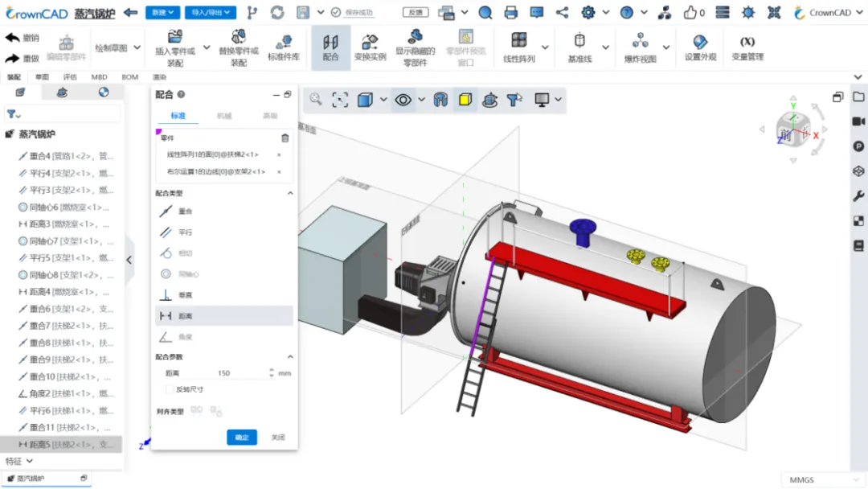Click the section view icon in viewport toolbar
The image size is (868, 489).
point(440,100)
